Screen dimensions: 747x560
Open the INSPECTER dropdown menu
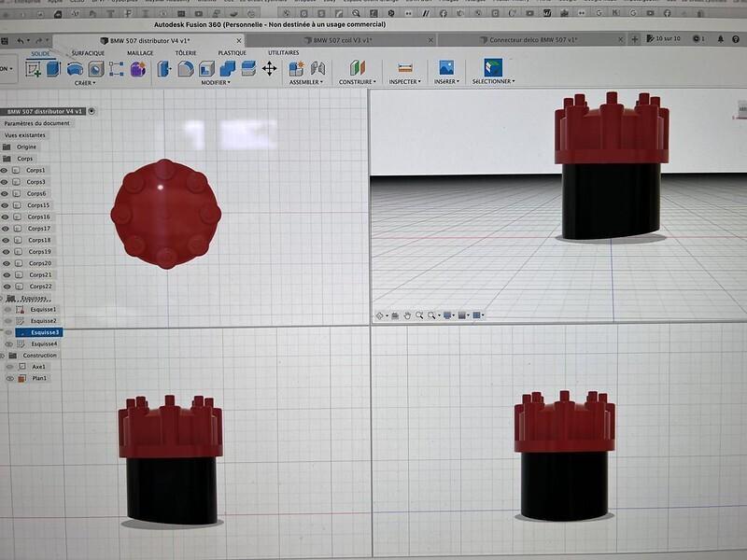pyautogui.click(x=405, y=81)
